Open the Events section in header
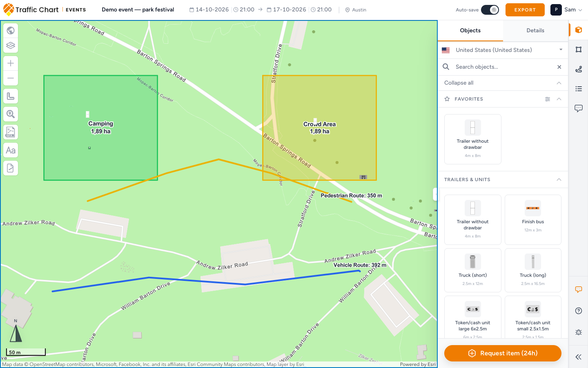588x368 pixels. (x=76, y=10)
